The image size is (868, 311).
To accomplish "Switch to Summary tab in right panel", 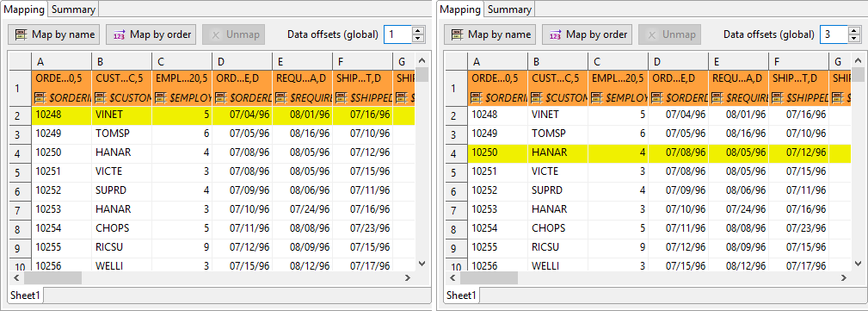I will 510,9.
